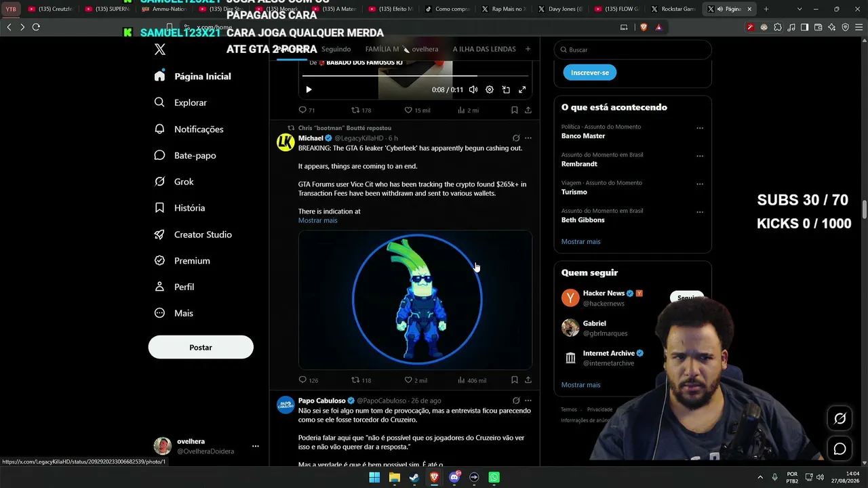Open Creator Studio
Viewport: 868px width, 488px height.
pos(193,235)
